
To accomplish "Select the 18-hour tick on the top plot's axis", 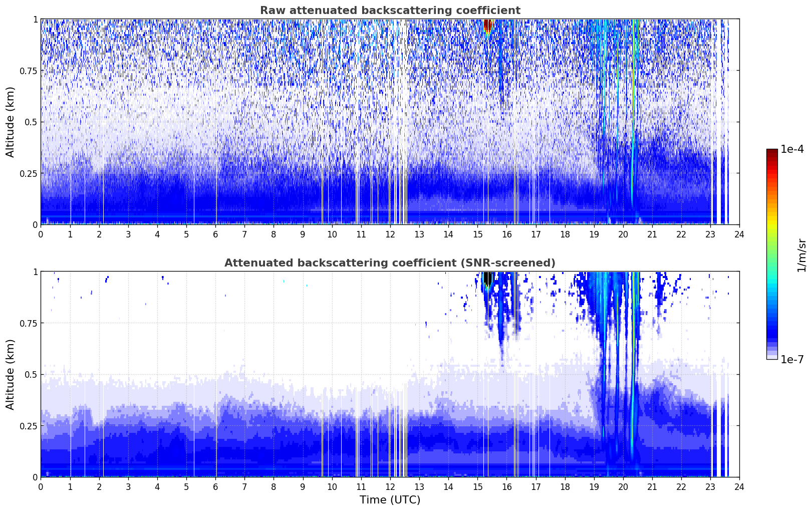I will click(x=565, y=234).
